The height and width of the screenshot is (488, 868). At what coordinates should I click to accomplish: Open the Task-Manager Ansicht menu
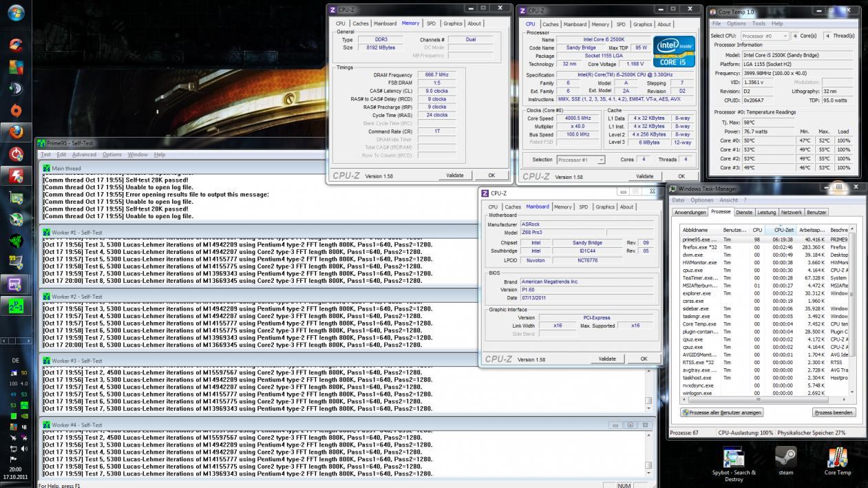click(x=728, y=200)
